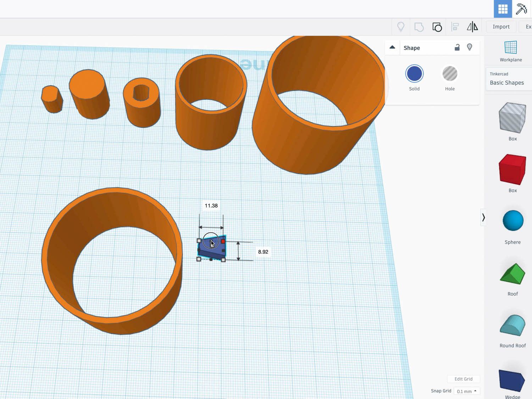Open the grid view icon at top right

coord(502,9)
